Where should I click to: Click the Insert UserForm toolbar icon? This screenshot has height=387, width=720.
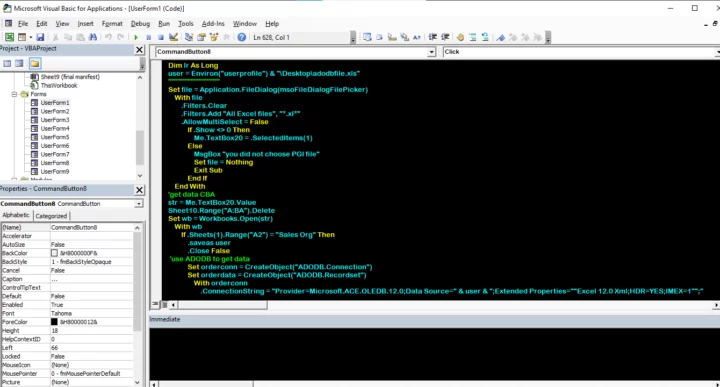pyautogui.click(x=22, y=37)
